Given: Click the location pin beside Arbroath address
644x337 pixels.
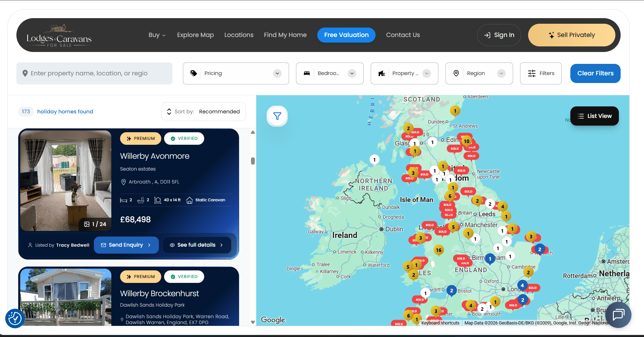Looking at the screenshot, I should 123,182.
